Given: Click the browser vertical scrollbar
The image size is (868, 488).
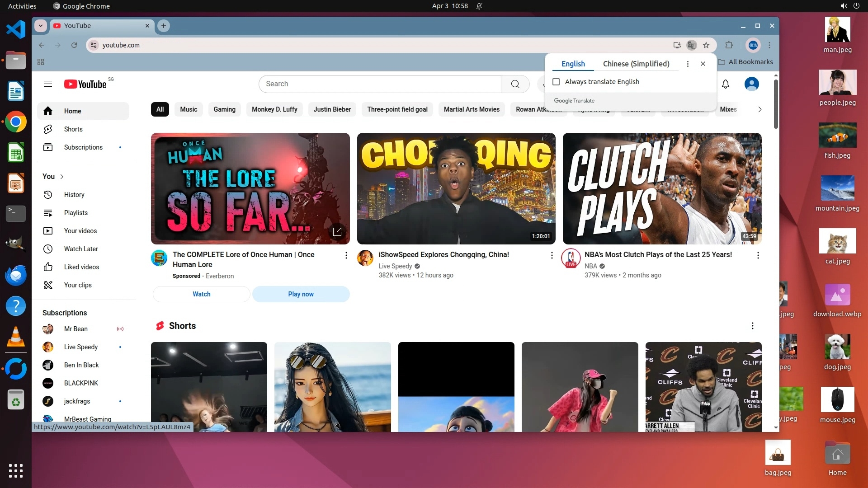Looking at the screenshot, I should (776, 104).
